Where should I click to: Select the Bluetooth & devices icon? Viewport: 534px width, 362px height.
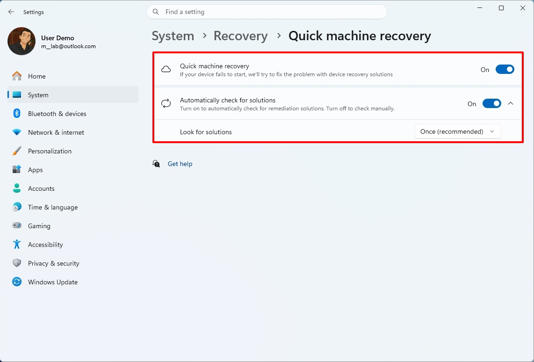[x=17, y=113]
